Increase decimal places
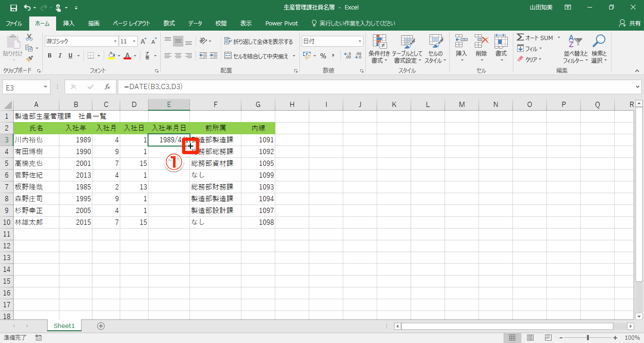This screenshot has width=644, height=343. point(348,56)
